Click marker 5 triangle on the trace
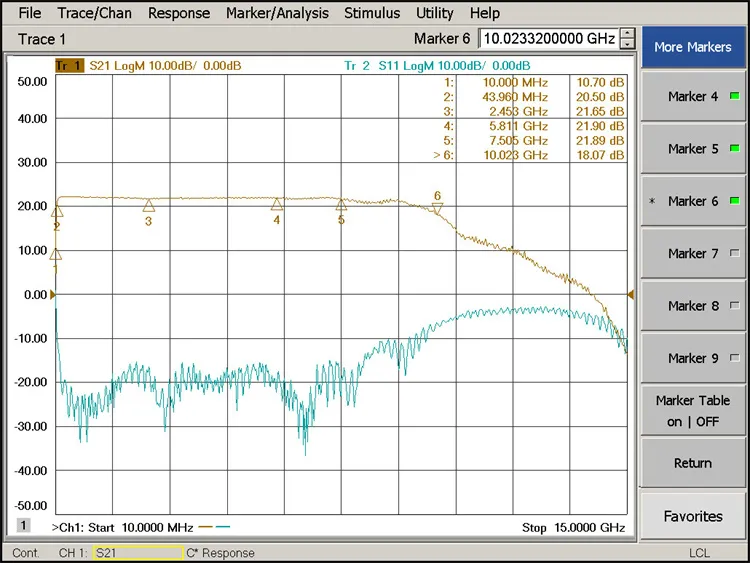The width and height of the screenshot is (750, 563). pyautogui.click(x=341, y=205)
